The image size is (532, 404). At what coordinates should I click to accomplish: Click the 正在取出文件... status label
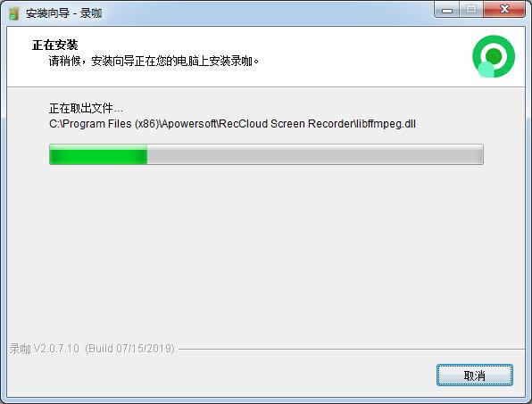[x=86, y=109]
